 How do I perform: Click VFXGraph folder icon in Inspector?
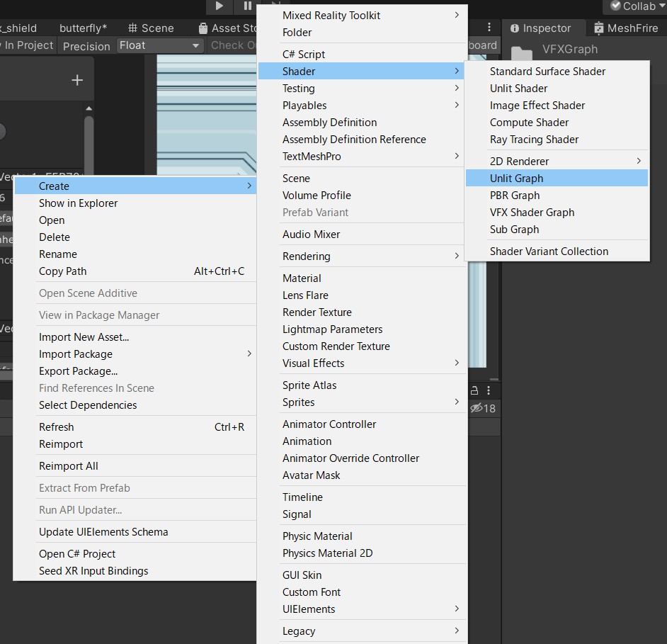coord(522,52)
